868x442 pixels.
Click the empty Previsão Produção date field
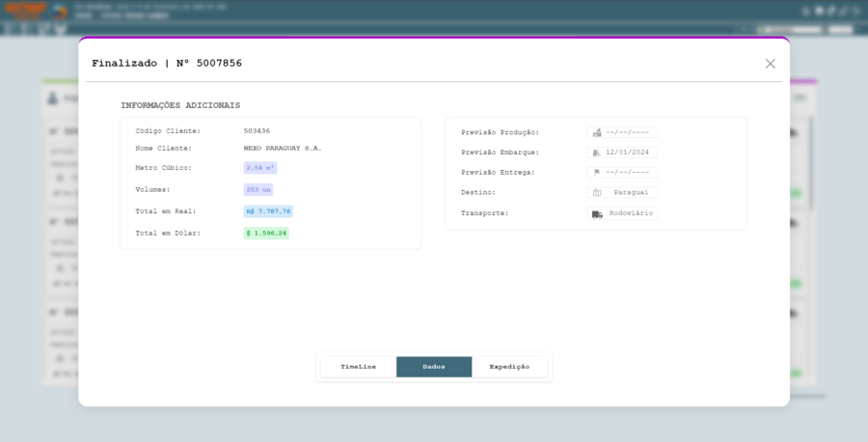click(x=628, y=132)
